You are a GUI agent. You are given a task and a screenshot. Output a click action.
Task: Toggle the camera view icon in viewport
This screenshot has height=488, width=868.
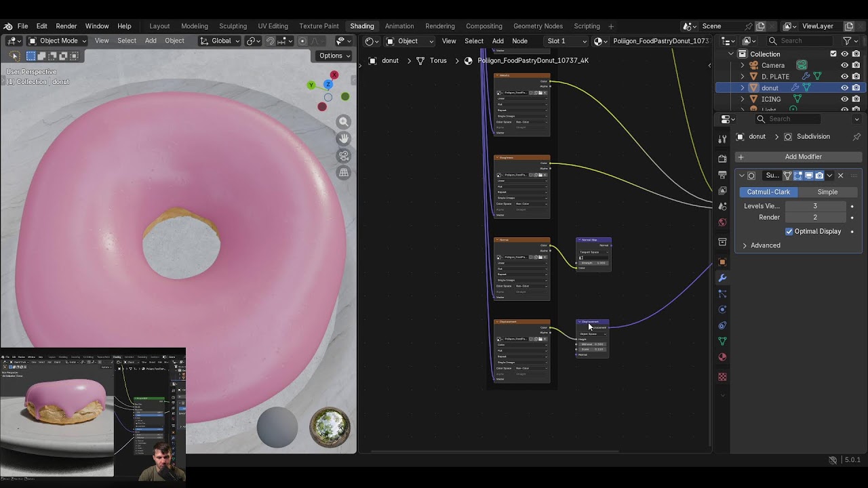point(344,156)
